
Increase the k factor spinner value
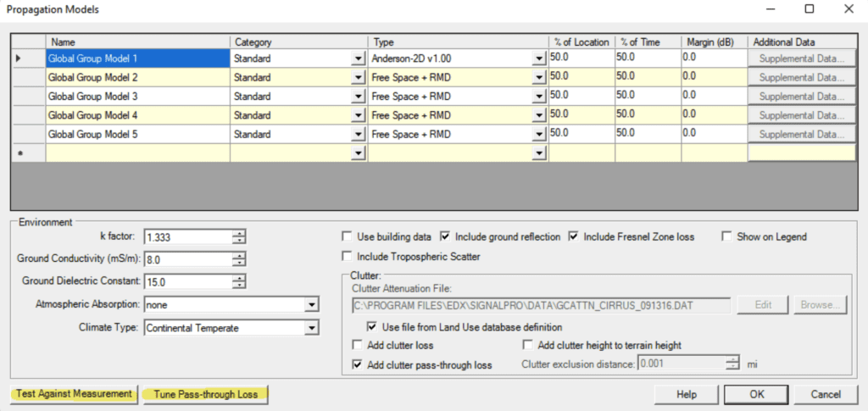click(x=241, y=233)
